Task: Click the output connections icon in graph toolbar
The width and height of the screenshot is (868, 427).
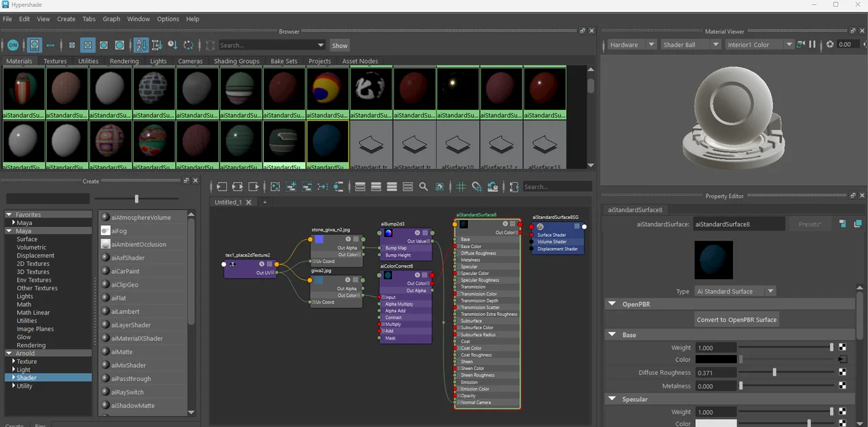Action: coord(254,187)
